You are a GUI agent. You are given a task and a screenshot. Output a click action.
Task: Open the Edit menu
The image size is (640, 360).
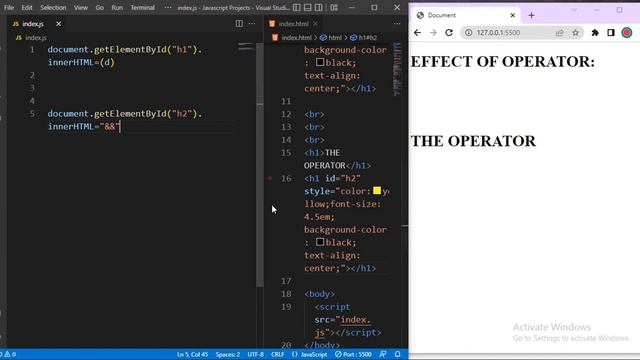[27, 7]
